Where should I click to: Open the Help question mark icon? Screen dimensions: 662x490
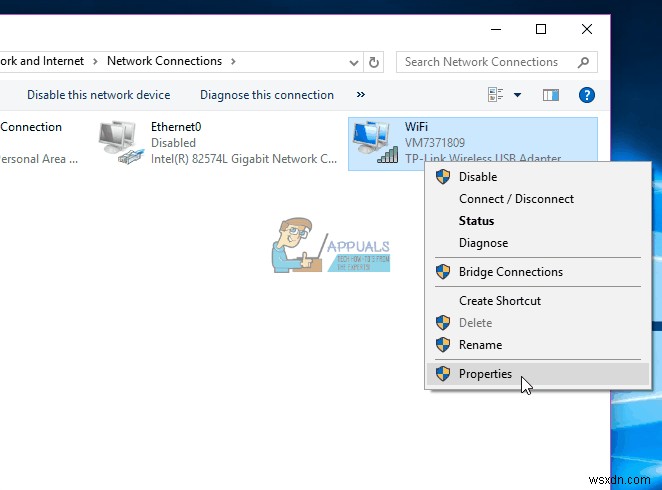[586, 95]
